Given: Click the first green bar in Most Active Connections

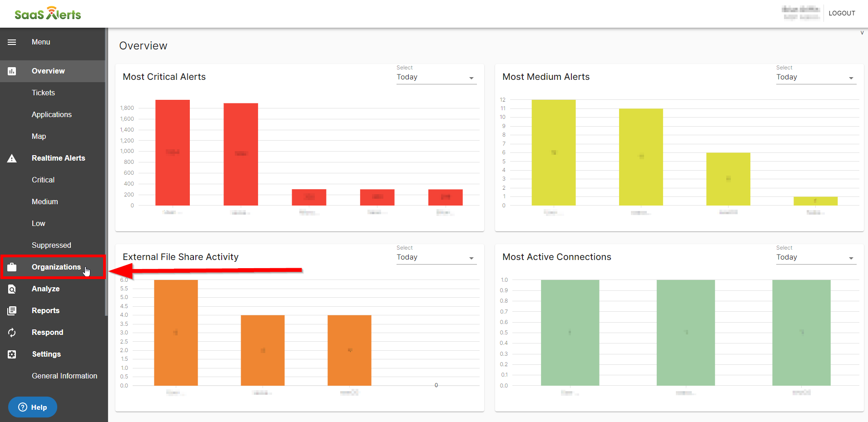Looking at the screenshot, I should pyautogui.click(x=570, y=333).
